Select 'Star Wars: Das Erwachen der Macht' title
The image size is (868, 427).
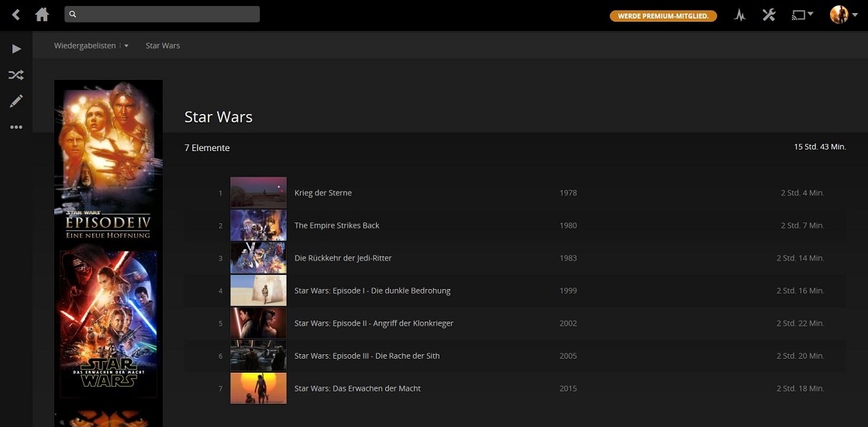click(x=357, y=388)
